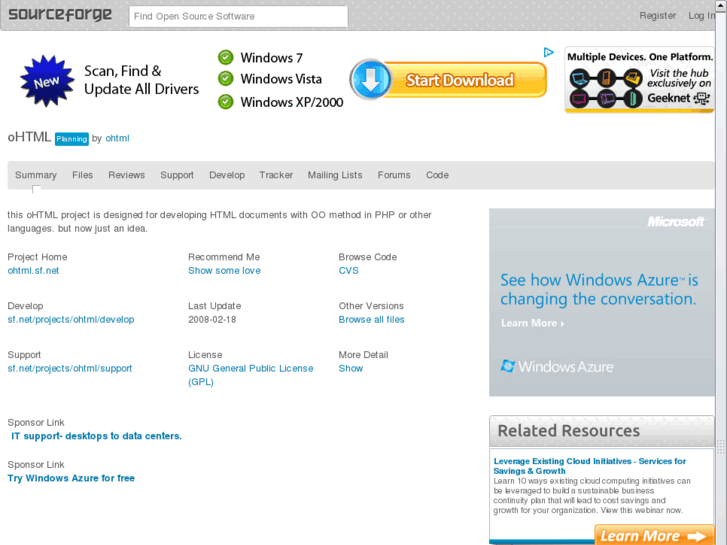The height and width of the screenshot is (545, 727).
Task: Open the ohtml author link
Action: 117,138
